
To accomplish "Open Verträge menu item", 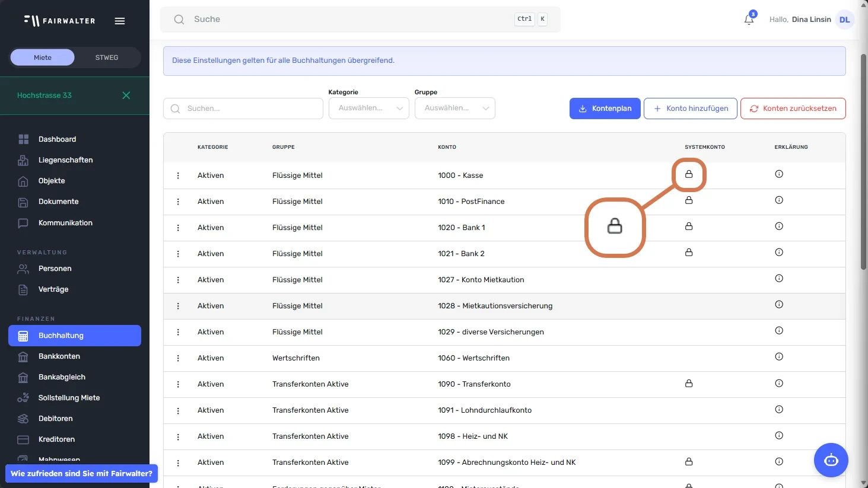I will click(75, 289).
